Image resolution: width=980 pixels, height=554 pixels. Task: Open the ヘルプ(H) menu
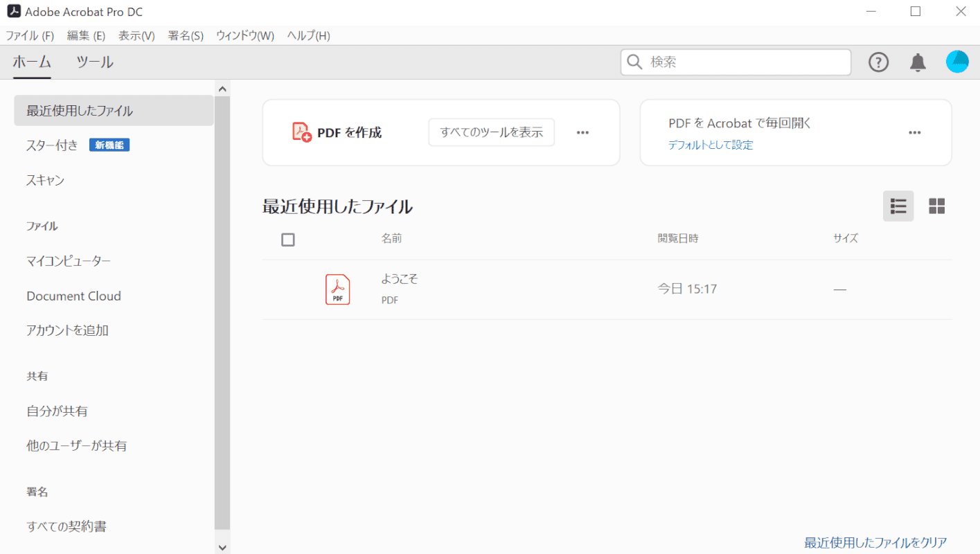pos(308,35)
